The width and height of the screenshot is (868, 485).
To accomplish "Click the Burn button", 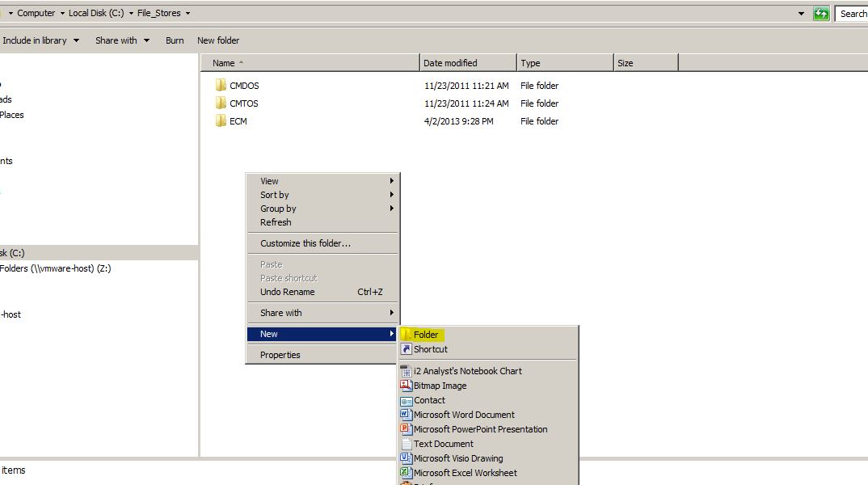I will [175, 40].
